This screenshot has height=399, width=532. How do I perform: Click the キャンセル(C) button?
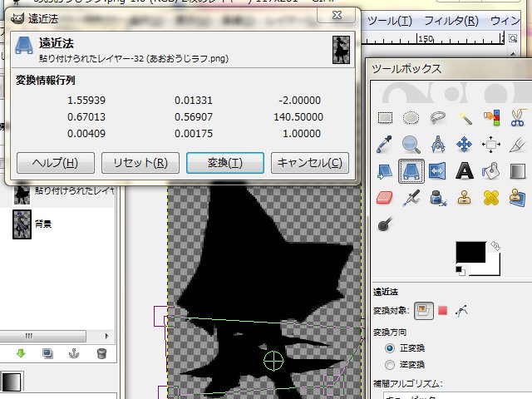310,163
